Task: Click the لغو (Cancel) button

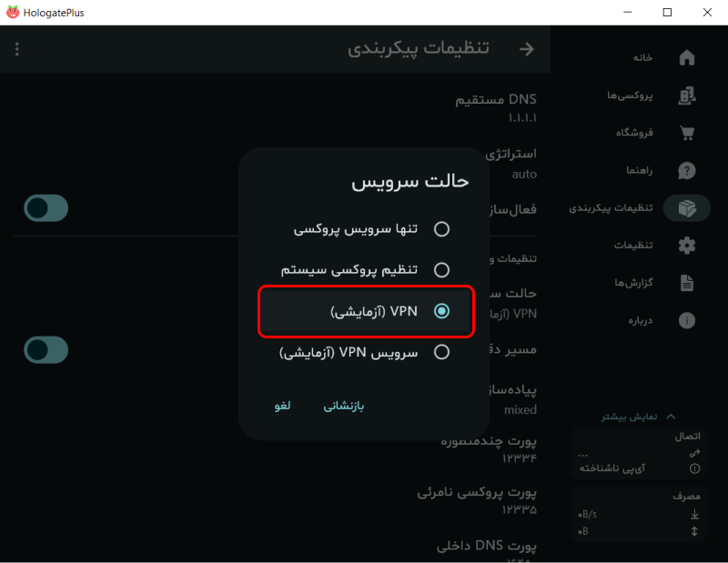Action: (282, 406)
